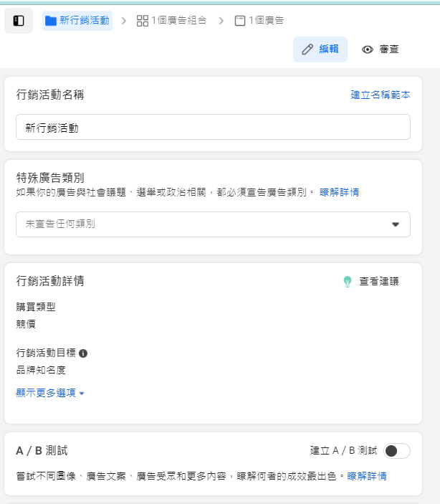Switch to the 編輯 tab
This screenshot has width=440, height=504.
[x=320, y=49]
